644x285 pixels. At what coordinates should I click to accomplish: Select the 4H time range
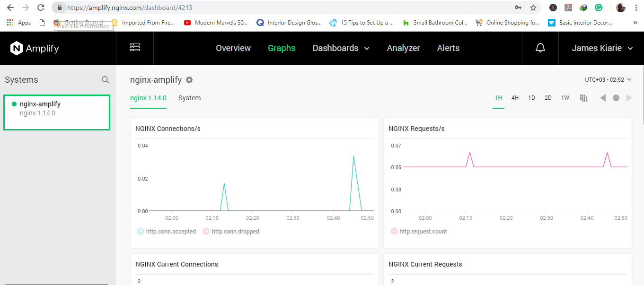tap(515, 98)
